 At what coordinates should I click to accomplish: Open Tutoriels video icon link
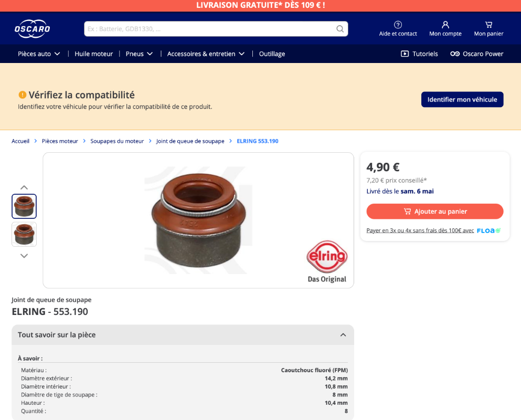click(405, 54)
